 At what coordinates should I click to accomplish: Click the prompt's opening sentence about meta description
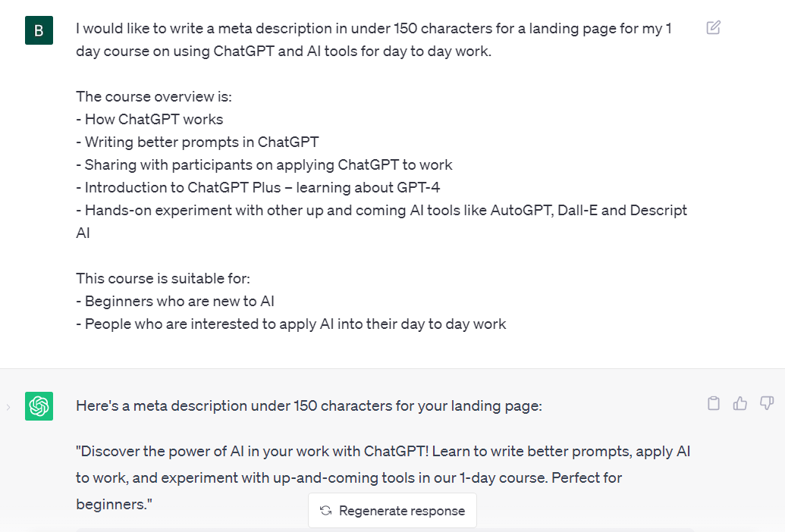[x=373, y=29]
